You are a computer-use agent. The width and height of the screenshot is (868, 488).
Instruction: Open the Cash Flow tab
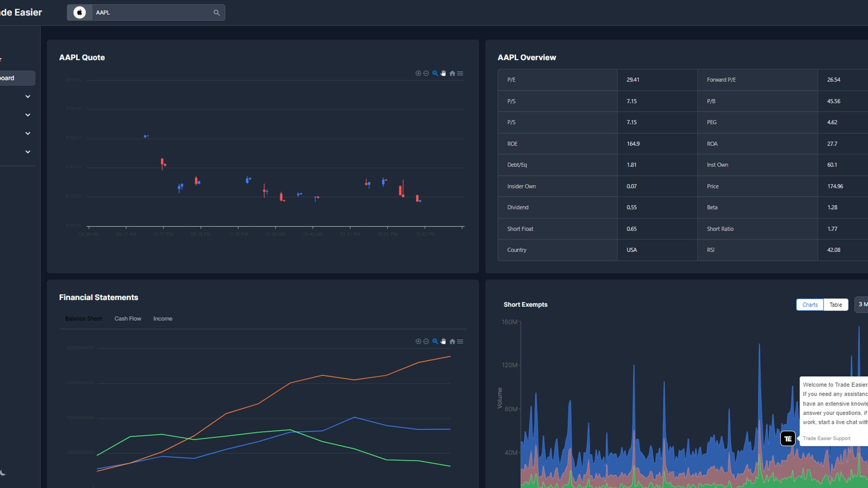coord(128,319)
